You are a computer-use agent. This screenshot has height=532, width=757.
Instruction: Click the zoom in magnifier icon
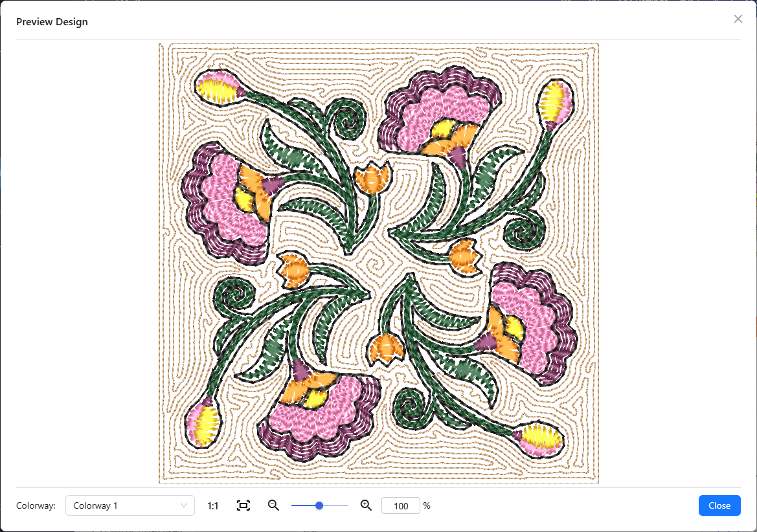(x=366, y=505)
